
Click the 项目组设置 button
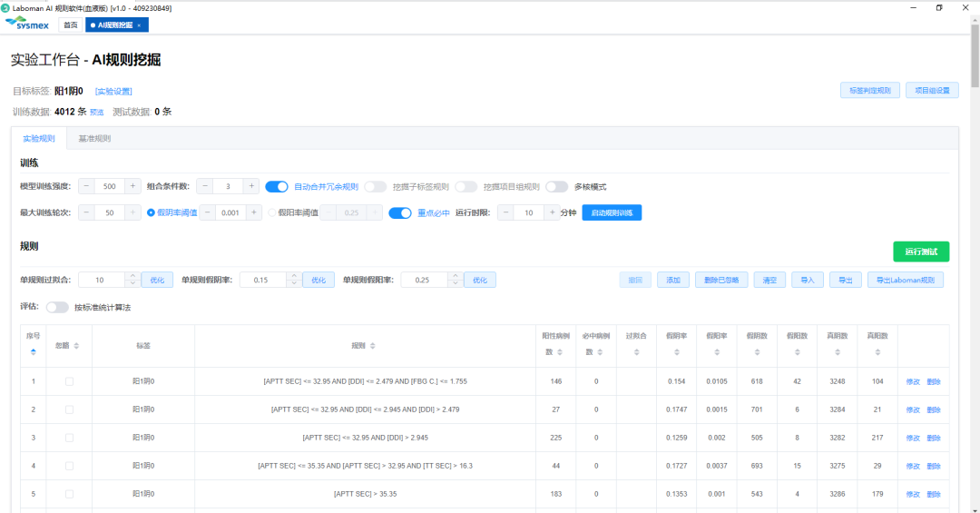[x=932, y=90]
